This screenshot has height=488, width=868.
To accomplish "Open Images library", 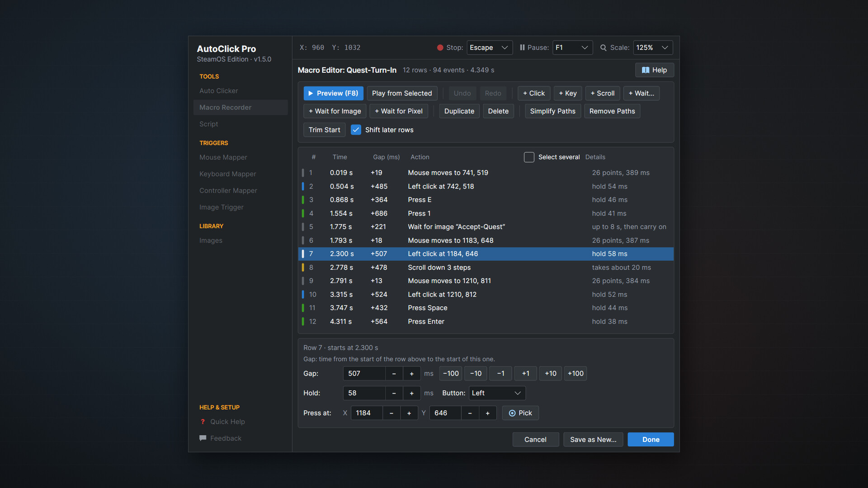I will tap(240, 240).
